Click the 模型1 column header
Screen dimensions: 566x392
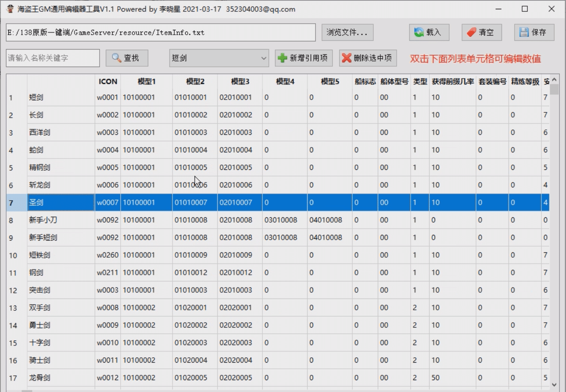point(147,82)
